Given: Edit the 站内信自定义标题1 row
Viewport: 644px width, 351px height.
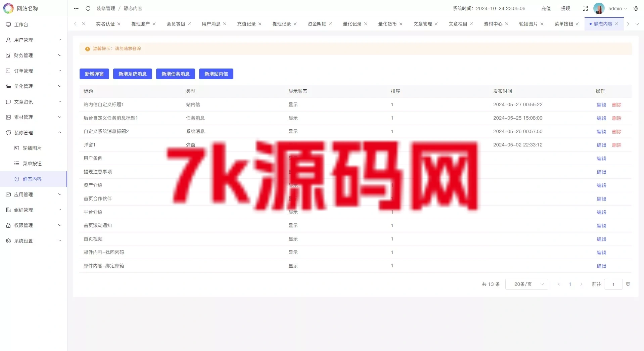Looking at the screenshot, I should click(601, 105).
